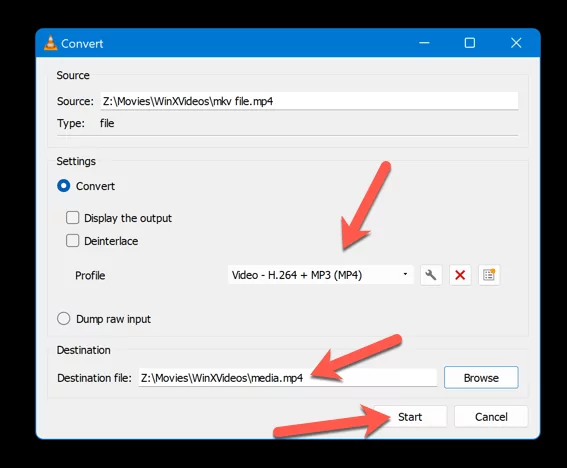Close the Convert dialog
Screen dimensions: 567x468
coord(516,43)
